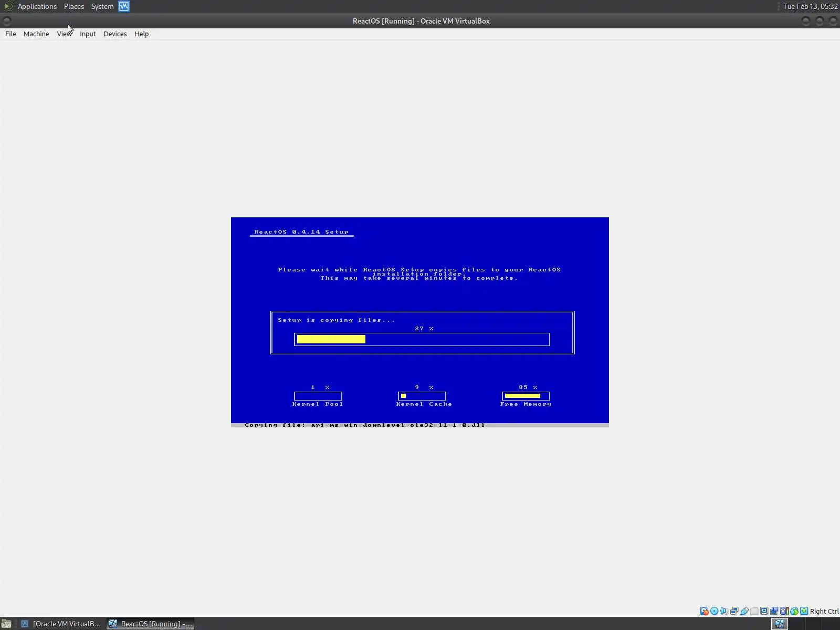Click the workspace switcher VirtualBox thumbnail
This screenshot has height=630, width=840.
(x=780, y=624)
